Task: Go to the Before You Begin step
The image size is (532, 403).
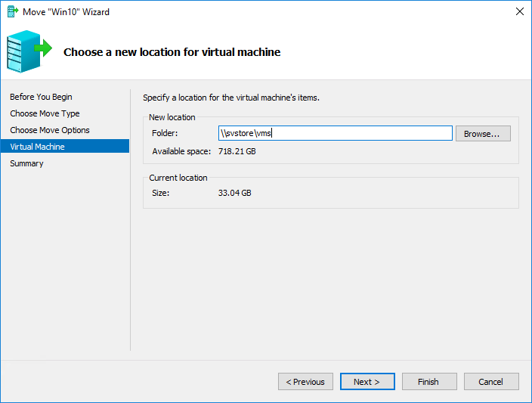Action: [x=41, y=97]
